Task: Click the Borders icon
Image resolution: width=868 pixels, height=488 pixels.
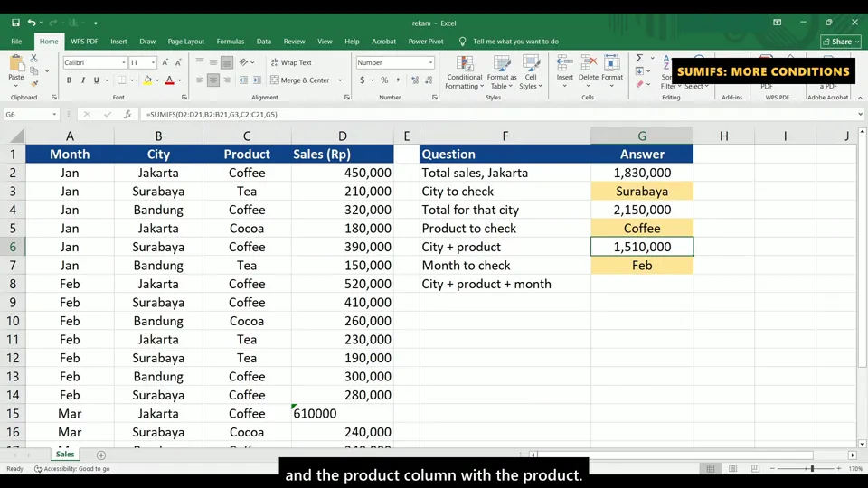Action: [122, 80]
